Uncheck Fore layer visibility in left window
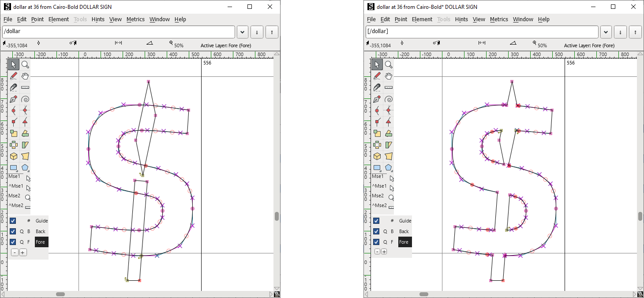The width and height of the screenshot is (644, 298). 13,242
